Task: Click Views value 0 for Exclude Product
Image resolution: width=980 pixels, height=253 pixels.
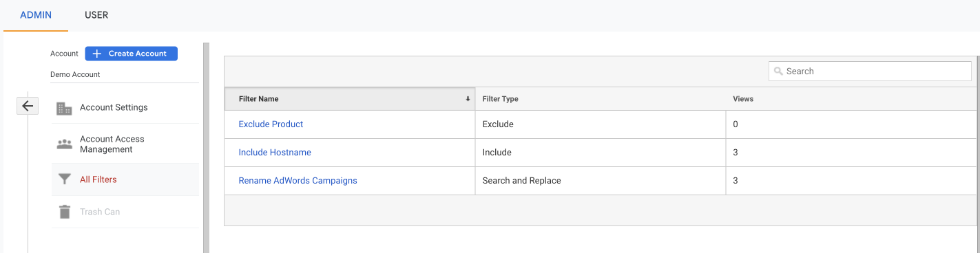Action: pos(736,124)
